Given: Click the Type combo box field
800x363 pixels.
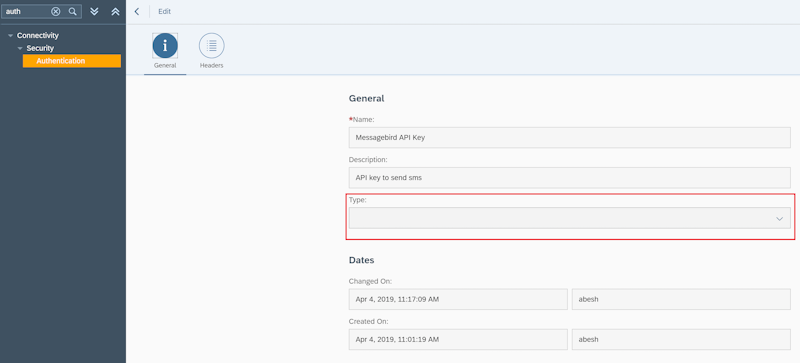Looking at the screenshot, I should (x=569, y=218).
